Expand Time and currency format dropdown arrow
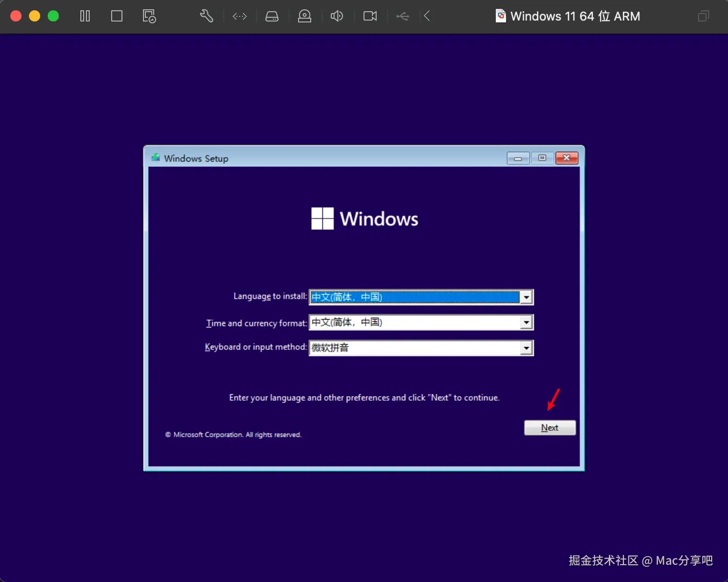 point(527,322)
